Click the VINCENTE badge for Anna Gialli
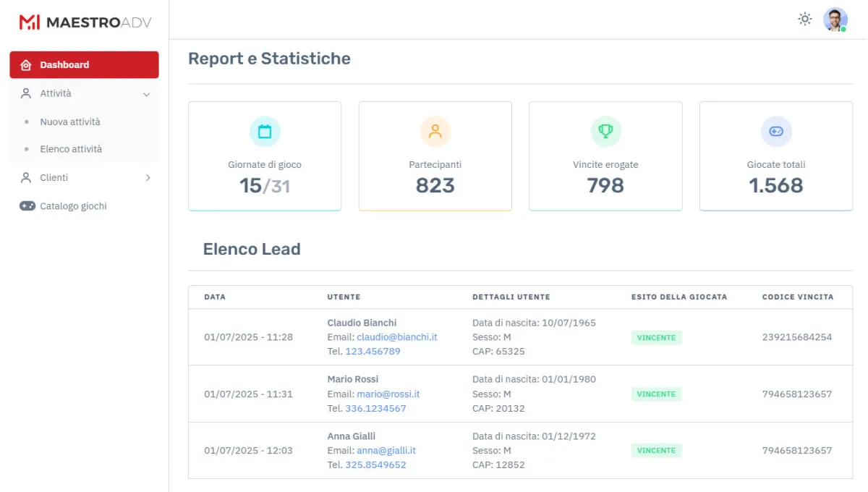This screenshot has width=868, height=492. click(655, 450)
